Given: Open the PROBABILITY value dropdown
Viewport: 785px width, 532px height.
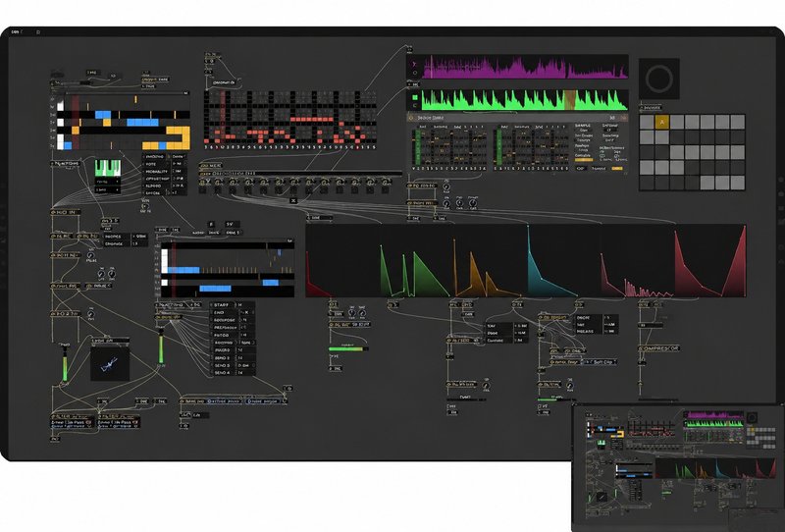Looking at the screenshot, I should coord(179,171).
